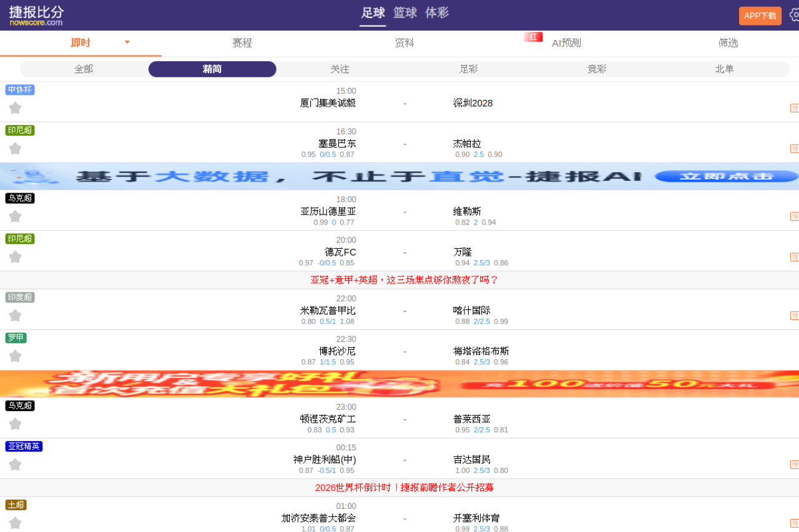Image resolution: width=799 pixels, height=532 pixels.
Task: Open the 资料 menu item
Action: (x=404, y=42)
